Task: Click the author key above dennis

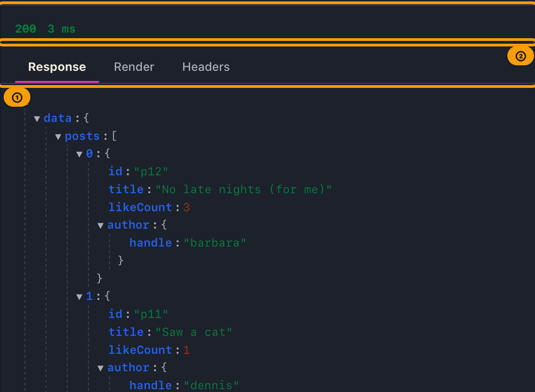Action: 128,368
